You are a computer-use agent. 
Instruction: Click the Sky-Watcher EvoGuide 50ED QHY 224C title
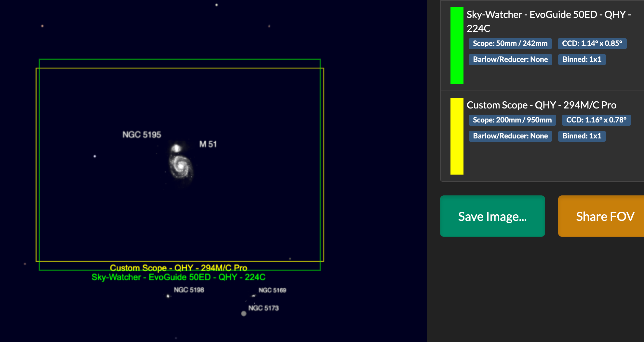pyautogui.click(x=549, y=21)
